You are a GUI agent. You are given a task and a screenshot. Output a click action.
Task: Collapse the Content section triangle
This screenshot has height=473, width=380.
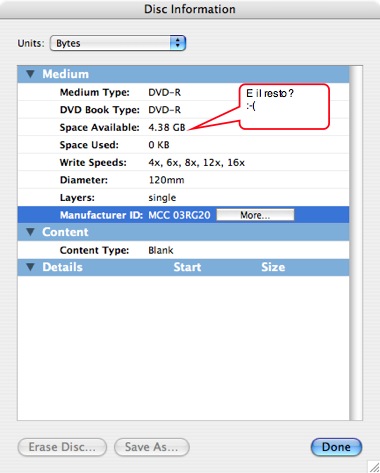click(x=30, y=232)
